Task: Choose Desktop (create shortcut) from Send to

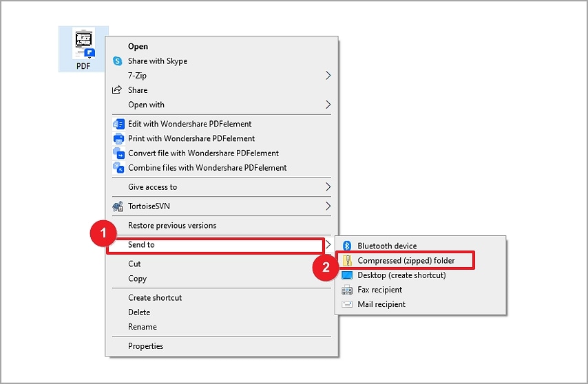Action: (x=401, y=275)
